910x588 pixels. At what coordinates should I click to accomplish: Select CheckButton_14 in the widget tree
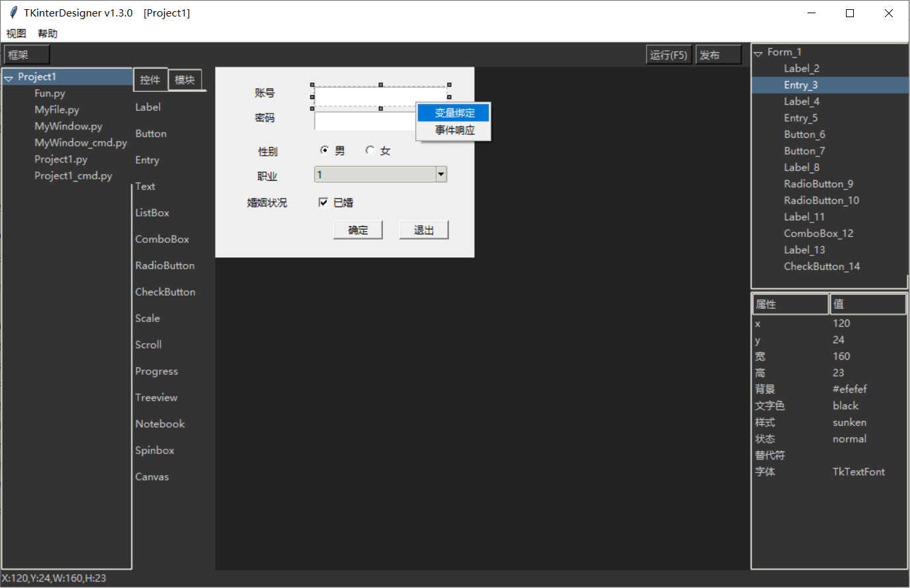[822, 267]
